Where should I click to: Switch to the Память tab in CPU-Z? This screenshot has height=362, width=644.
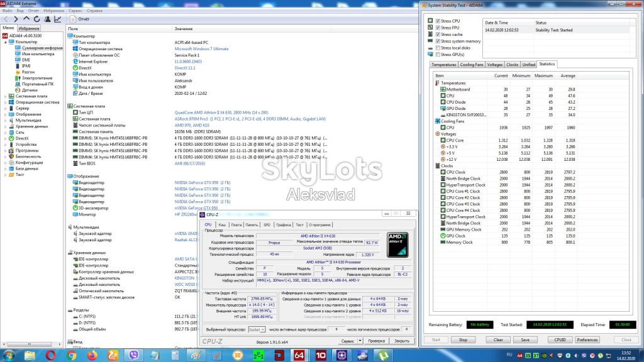pyautogui.click(x=252, y=225)
